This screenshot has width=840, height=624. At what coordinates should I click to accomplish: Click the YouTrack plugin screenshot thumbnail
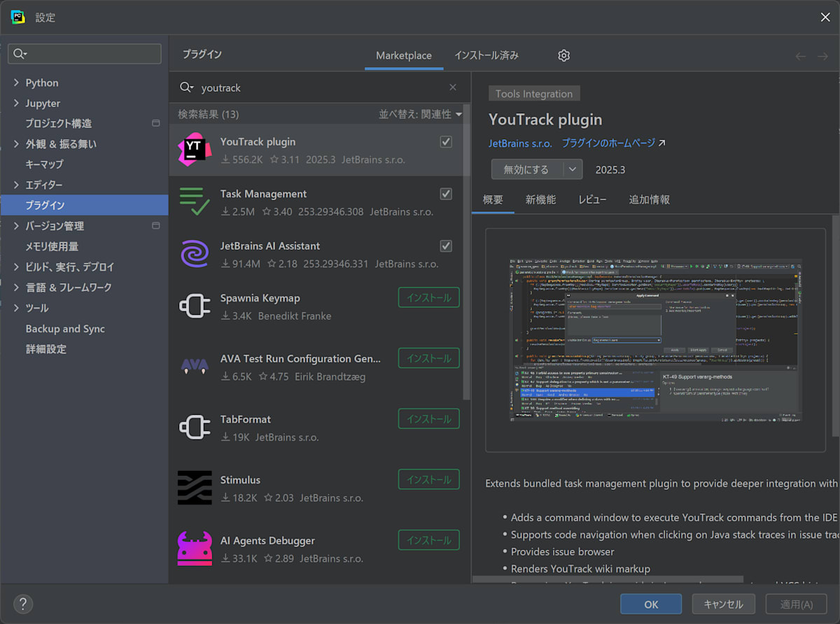pos(655,340)
